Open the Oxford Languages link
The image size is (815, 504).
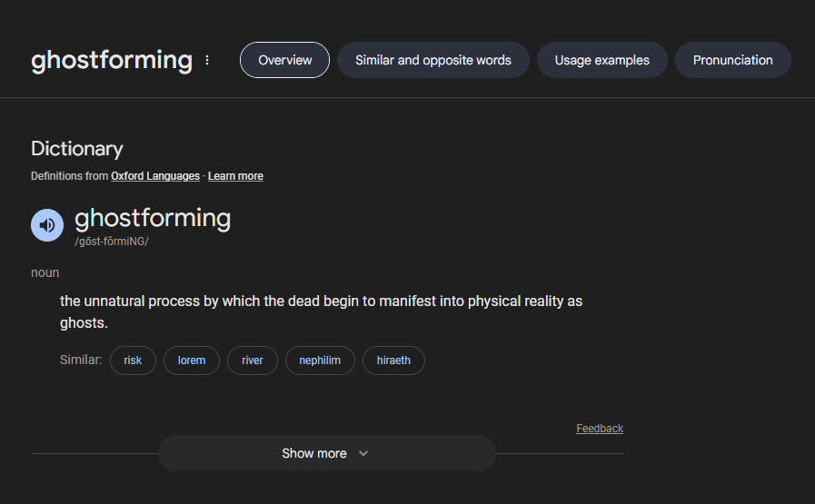(155, 176)
